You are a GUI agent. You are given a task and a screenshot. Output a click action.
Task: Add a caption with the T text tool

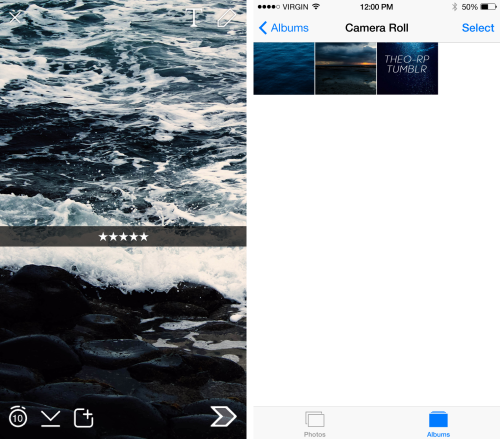(x=194, y=17)
